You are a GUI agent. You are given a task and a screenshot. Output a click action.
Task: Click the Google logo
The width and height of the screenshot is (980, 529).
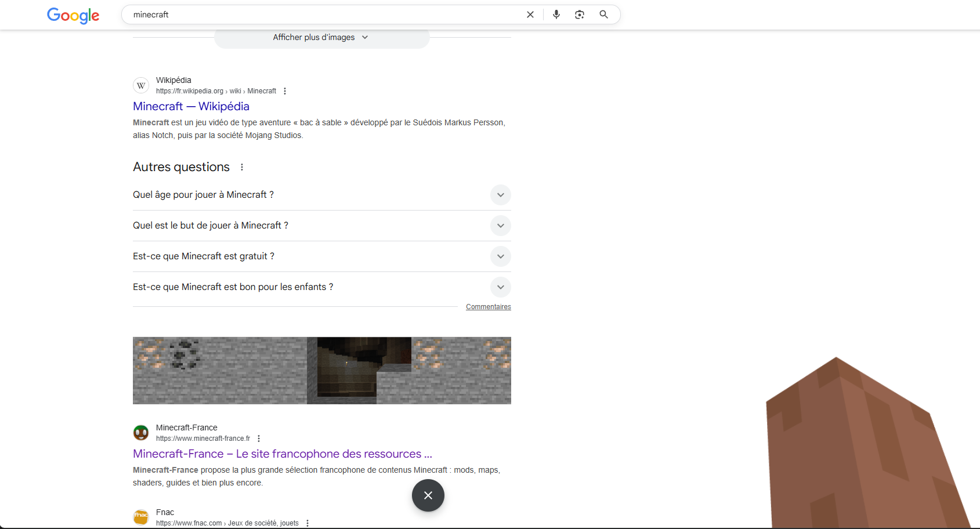point(73,15)
